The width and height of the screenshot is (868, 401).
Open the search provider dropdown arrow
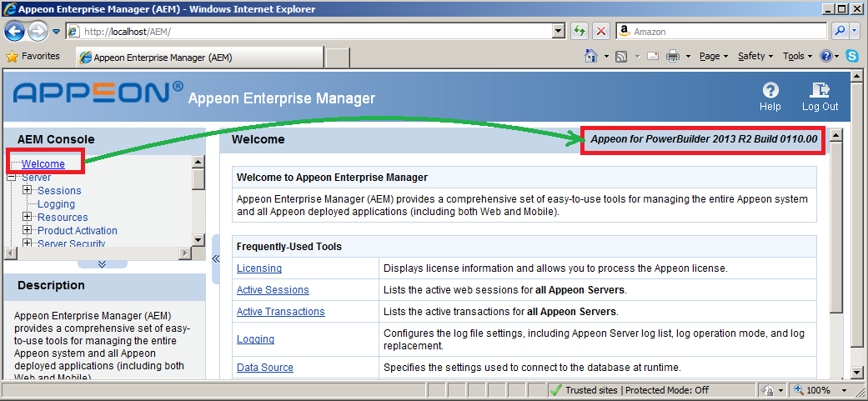(855, 32)
